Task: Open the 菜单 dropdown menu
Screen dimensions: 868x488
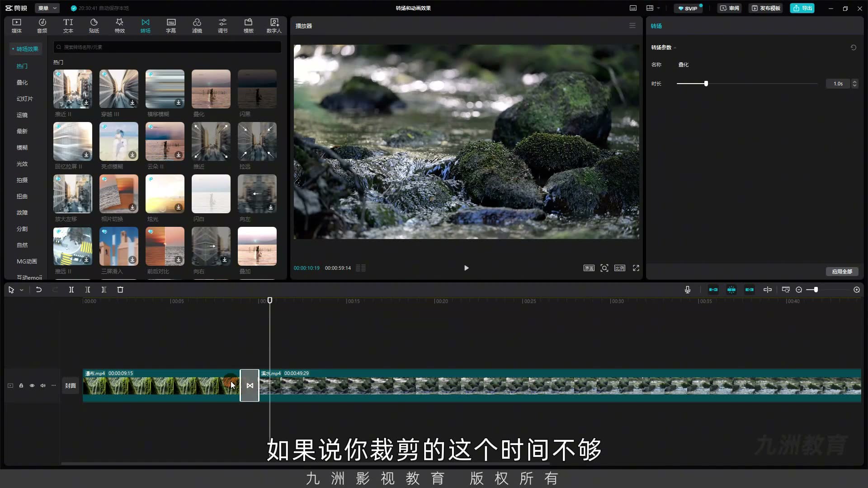Action: click(x=47, y=8)
